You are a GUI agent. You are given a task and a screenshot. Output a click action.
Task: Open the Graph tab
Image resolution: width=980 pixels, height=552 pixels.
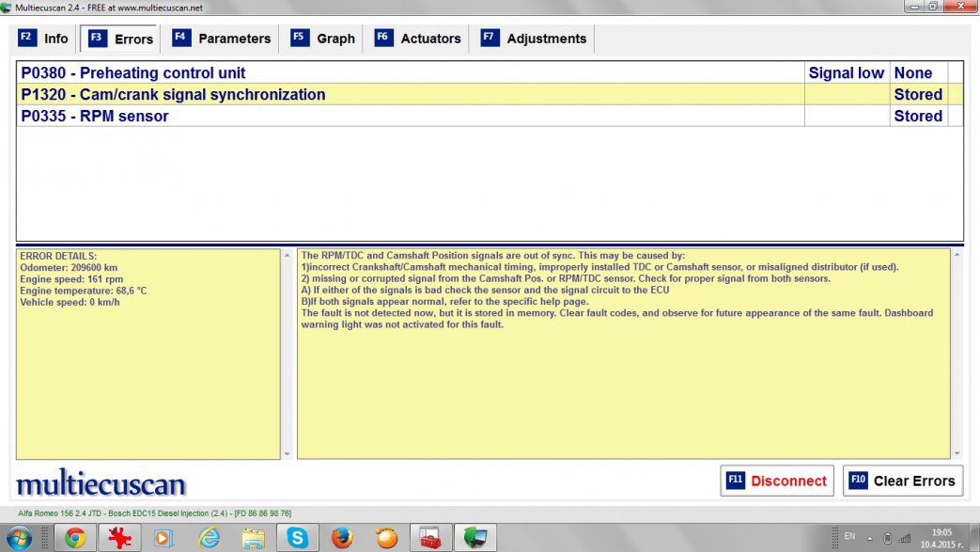[323, 39]
